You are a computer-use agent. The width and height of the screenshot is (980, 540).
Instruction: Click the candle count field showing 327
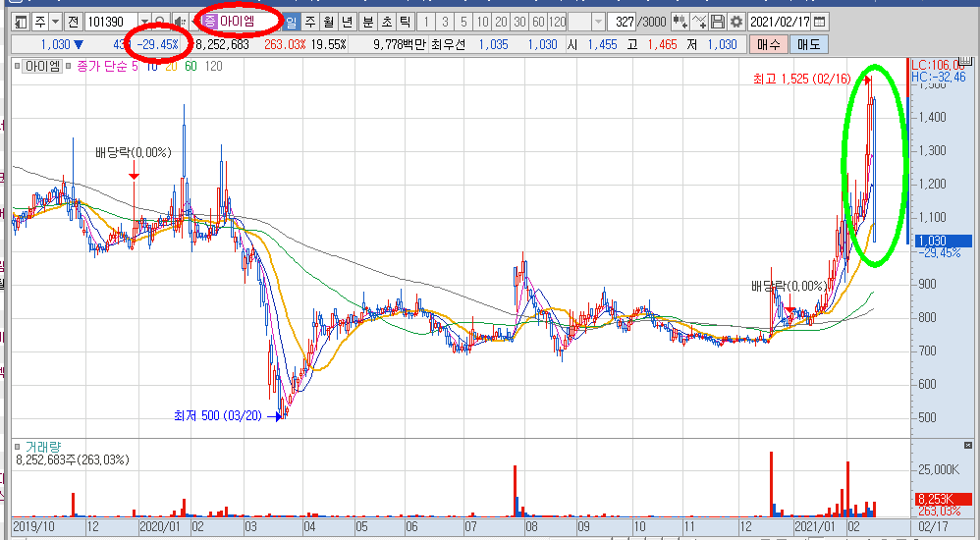pyautogui.click(x=622, y=21)
